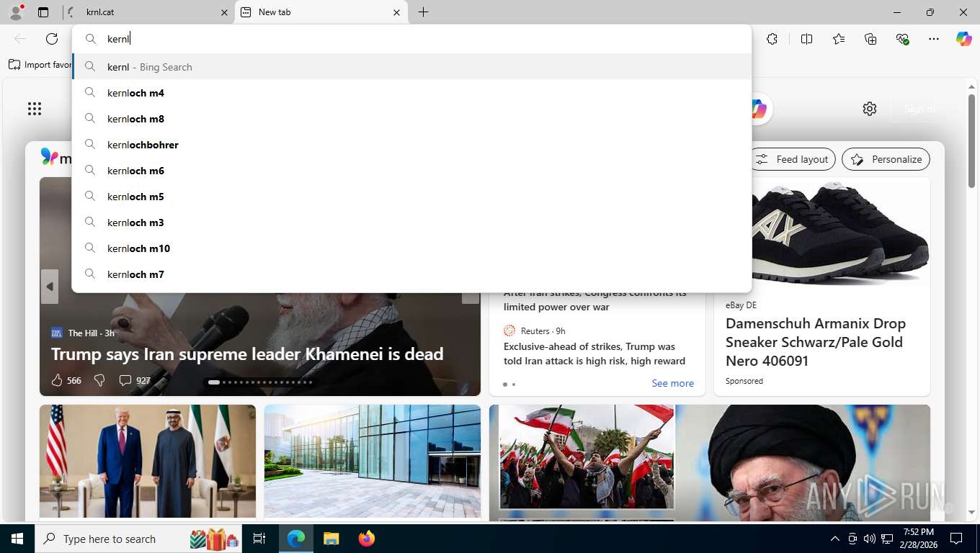
Task: Click the Import favorites bookmark item
Action: point(40,65)
